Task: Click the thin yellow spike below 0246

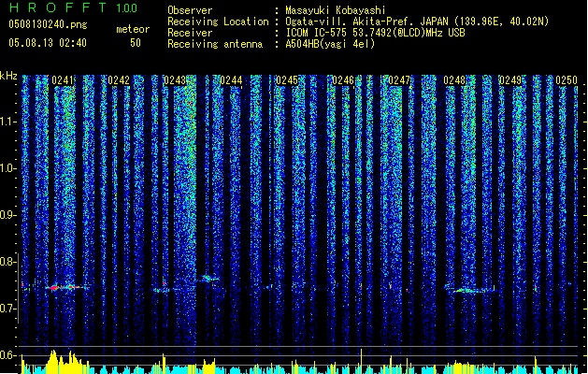Action: [361, 361]
